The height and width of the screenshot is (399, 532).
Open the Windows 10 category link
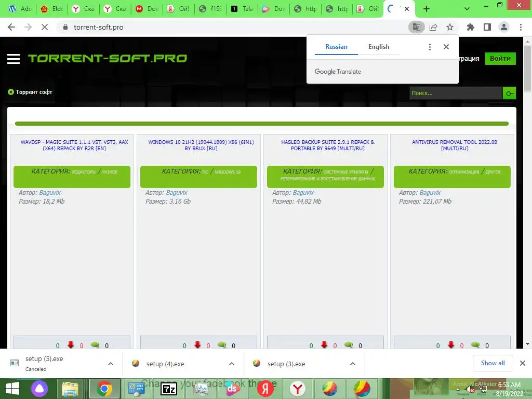point(228,172)
